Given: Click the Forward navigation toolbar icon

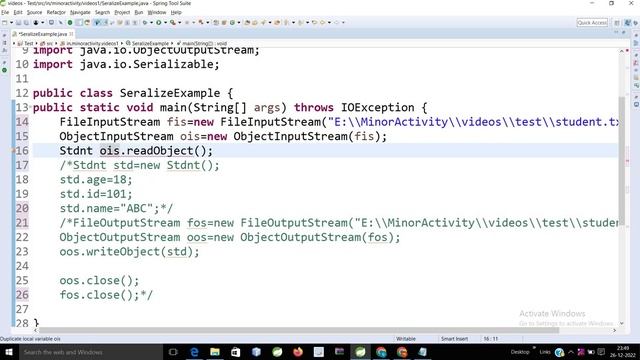Looking at the screenshot, I should point(336,22).
